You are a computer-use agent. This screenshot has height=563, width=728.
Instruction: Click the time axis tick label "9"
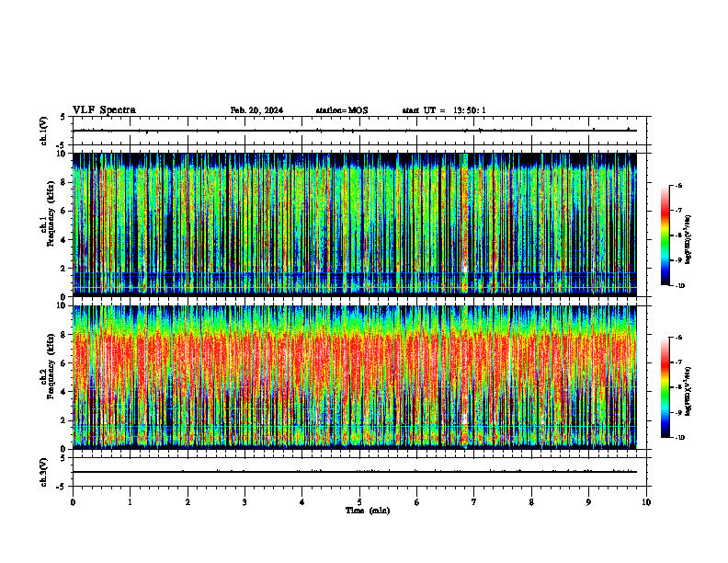pyautogui.click(x=588, y=502)
